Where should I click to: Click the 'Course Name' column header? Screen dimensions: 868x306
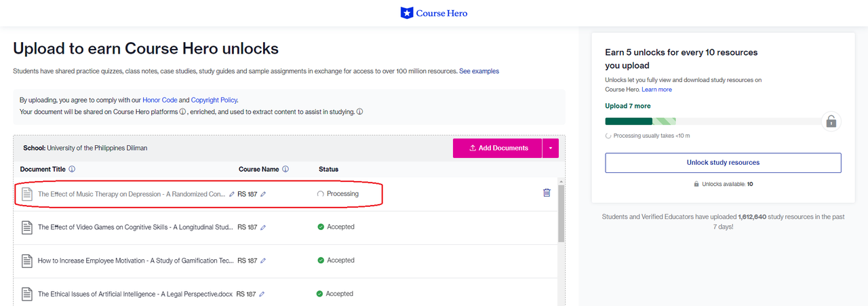pyautogui.click(x=259, y=170)
